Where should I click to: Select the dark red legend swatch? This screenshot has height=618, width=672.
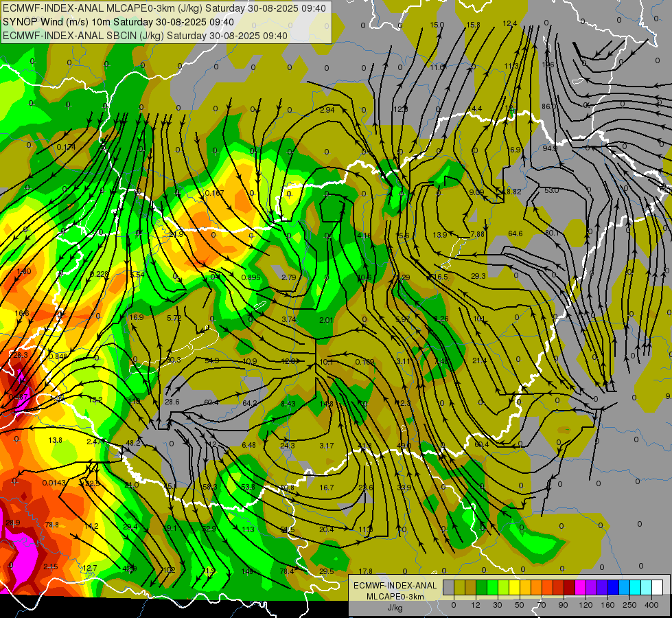coord(570,587)
